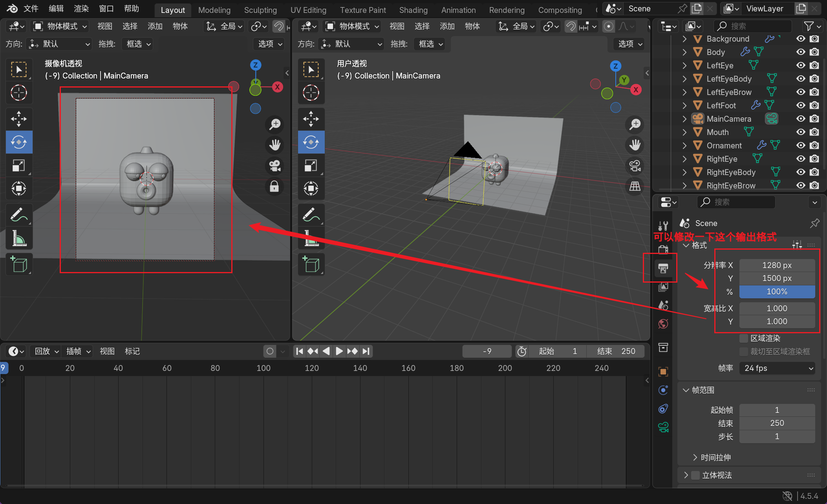Open the 24 fps frame rate dropdown
The width and height of the screenshot is (827, 504).
click(777, 368)
